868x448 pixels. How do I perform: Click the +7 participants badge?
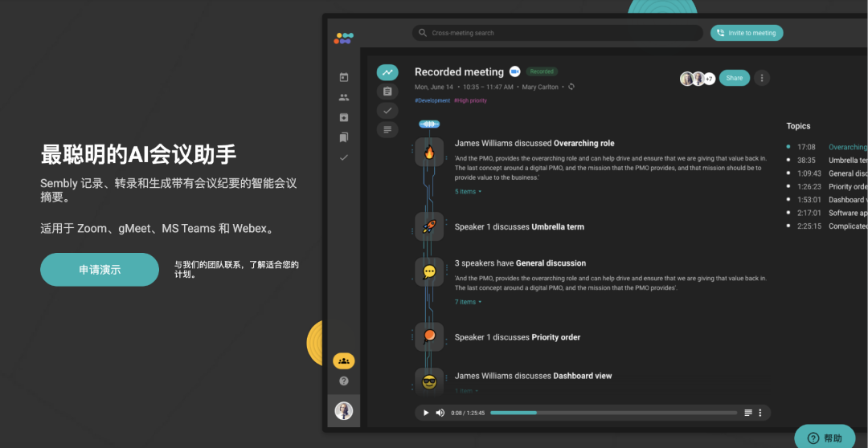(x=709, y=79)
